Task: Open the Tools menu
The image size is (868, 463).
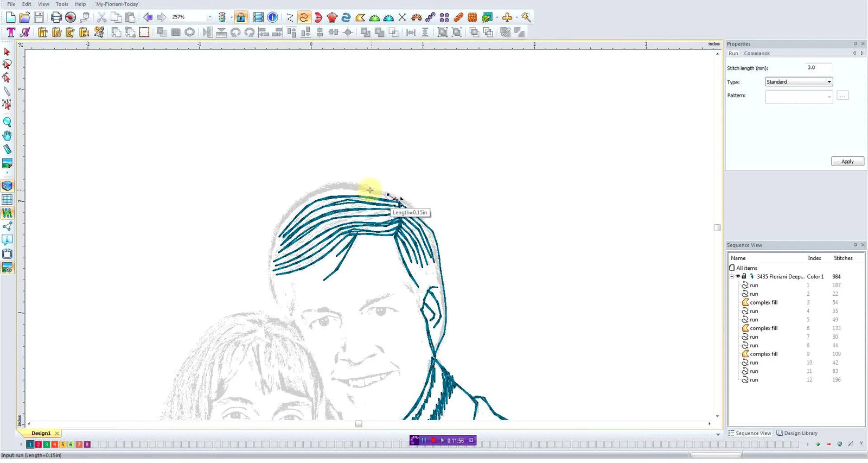Action: (x=62, y=4)
